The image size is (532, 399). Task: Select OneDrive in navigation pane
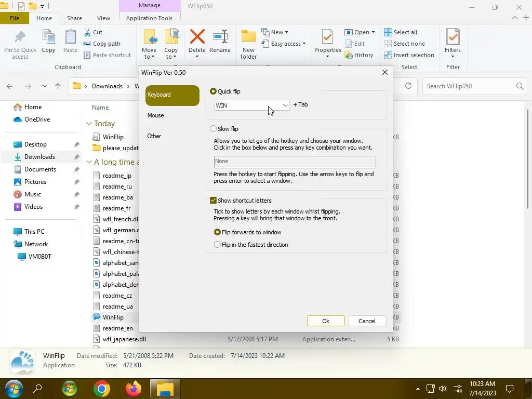tap(37, 119)
